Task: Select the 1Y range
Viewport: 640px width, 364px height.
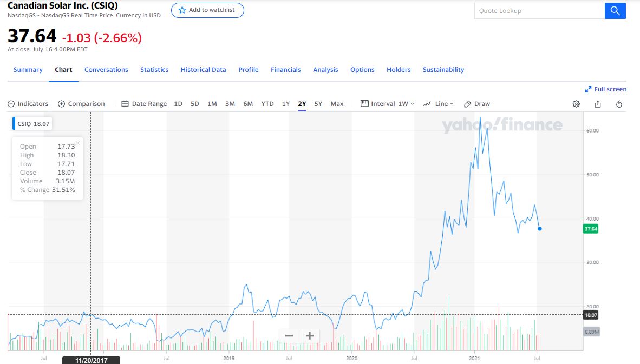Action: point(286,104)
